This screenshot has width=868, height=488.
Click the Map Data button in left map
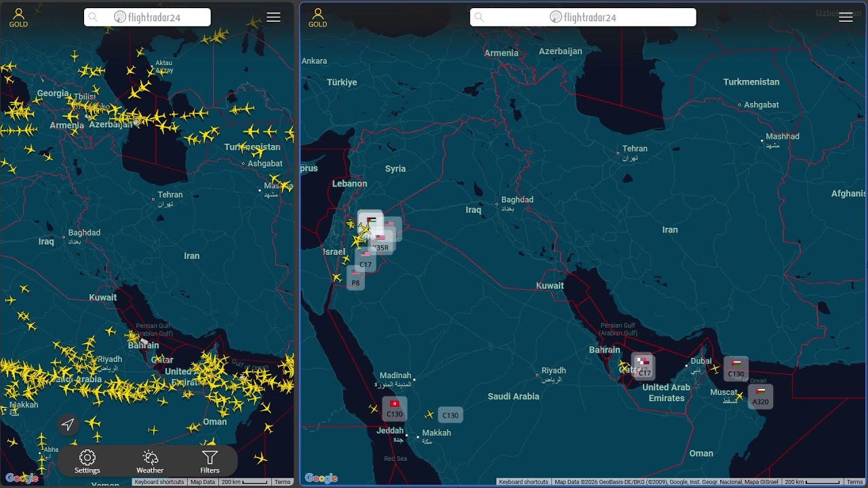point(203,482)
